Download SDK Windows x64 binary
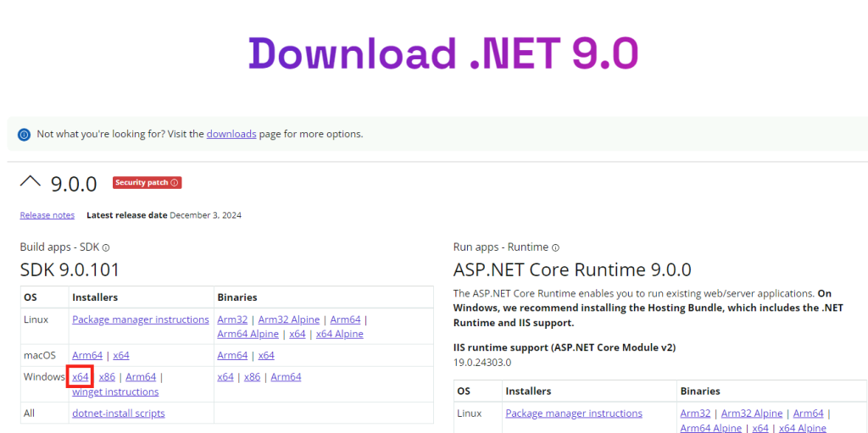Screen dimensions: 868x433 [x=225, y=377]
